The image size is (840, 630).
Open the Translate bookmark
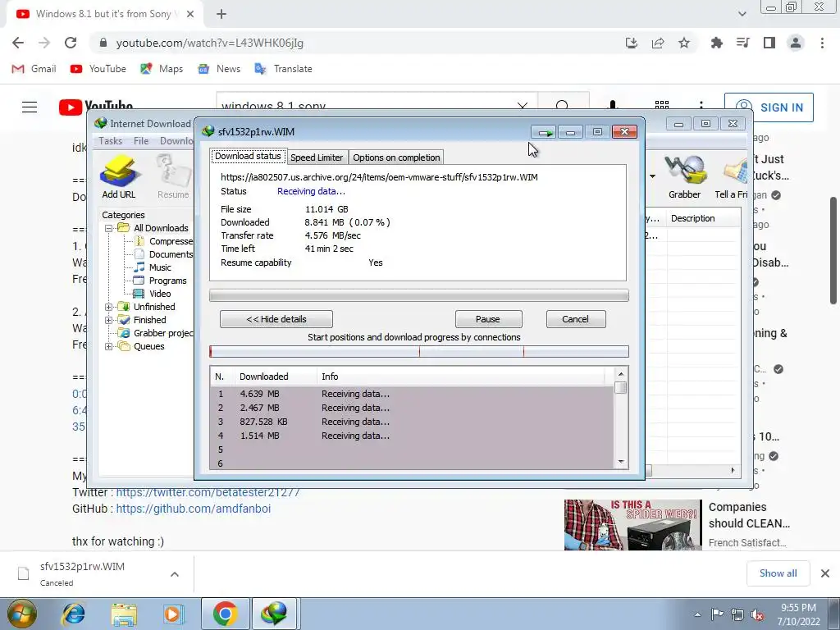pyautogui.click(x=283, y=69)
